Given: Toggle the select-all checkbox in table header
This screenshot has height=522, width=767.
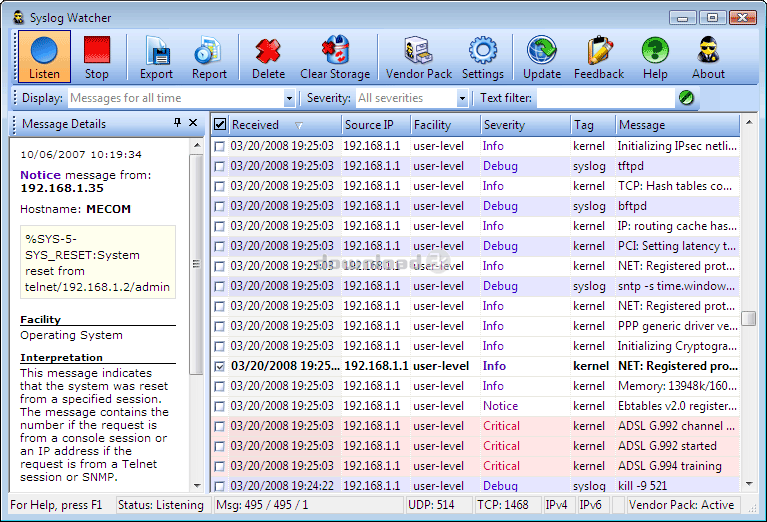Looking at the screenshot, I should [220, 125].
